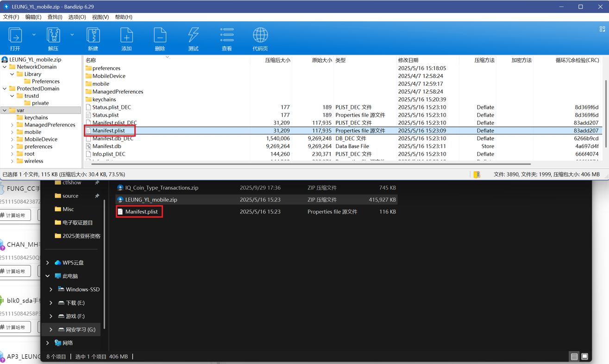Sort by 修改日期 column header
Image resolution: width=609 pixels, height=364 pixels.
(x=408, y=60)
